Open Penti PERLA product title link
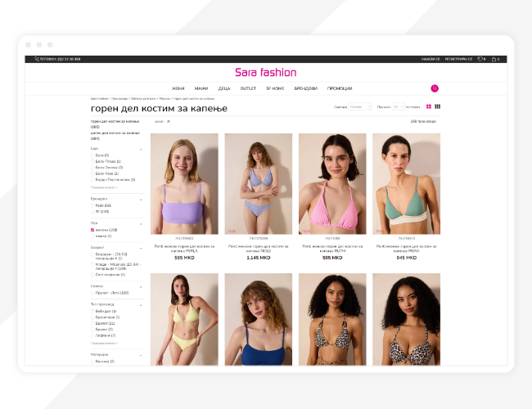This screenshot has width=532, height=409. (x=184, y=249)
